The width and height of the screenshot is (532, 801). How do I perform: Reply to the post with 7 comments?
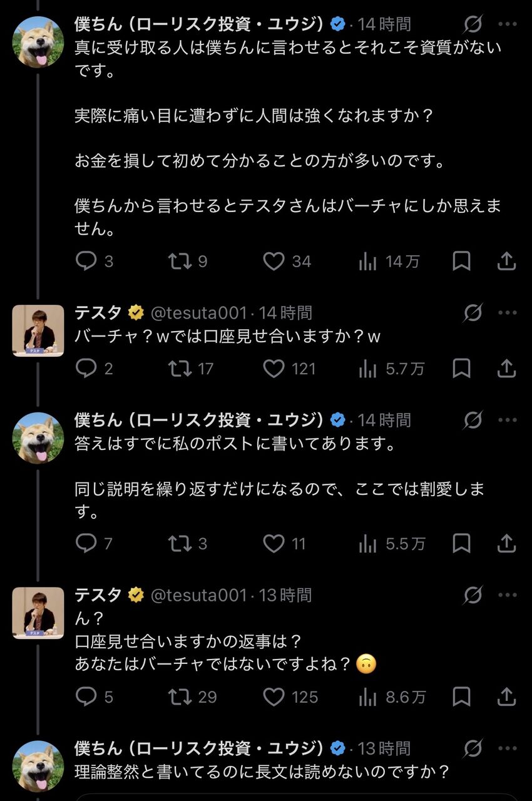95,544
